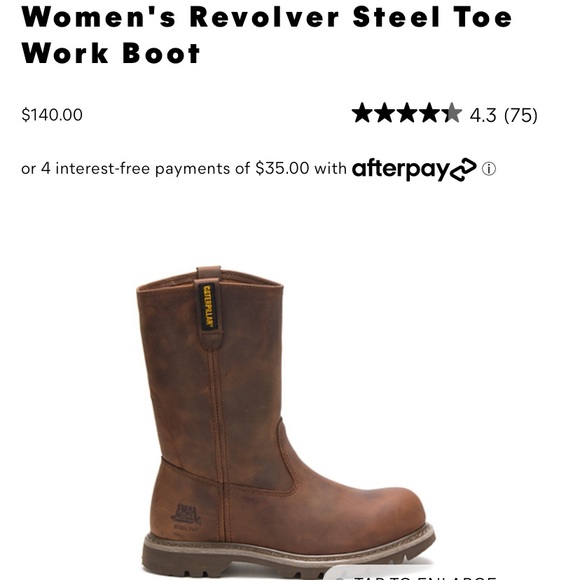Click the second rating star
Image resolution: width=580 pixels, height=580 pixels.
(384, 113)
